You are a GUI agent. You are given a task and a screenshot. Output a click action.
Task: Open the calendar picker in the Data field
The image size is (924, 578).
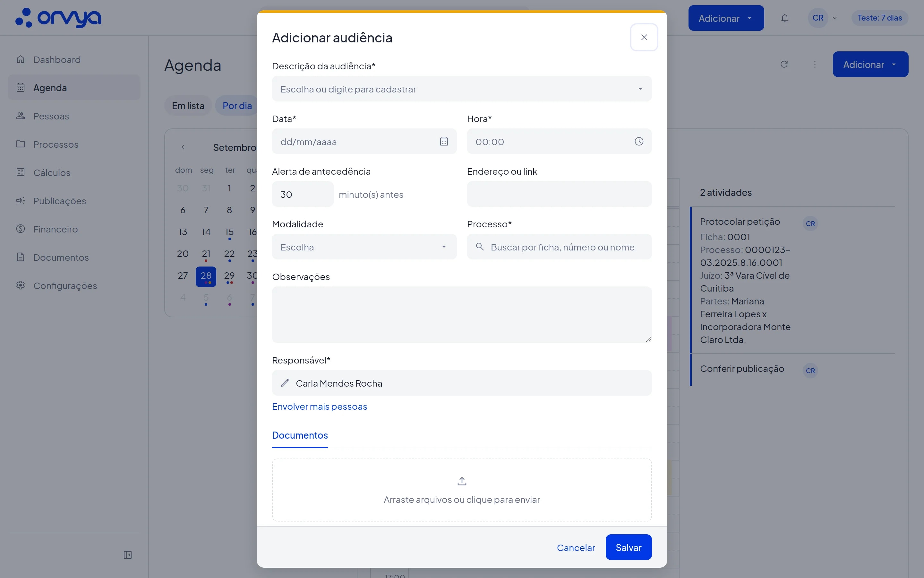click(x=444, y=141)
